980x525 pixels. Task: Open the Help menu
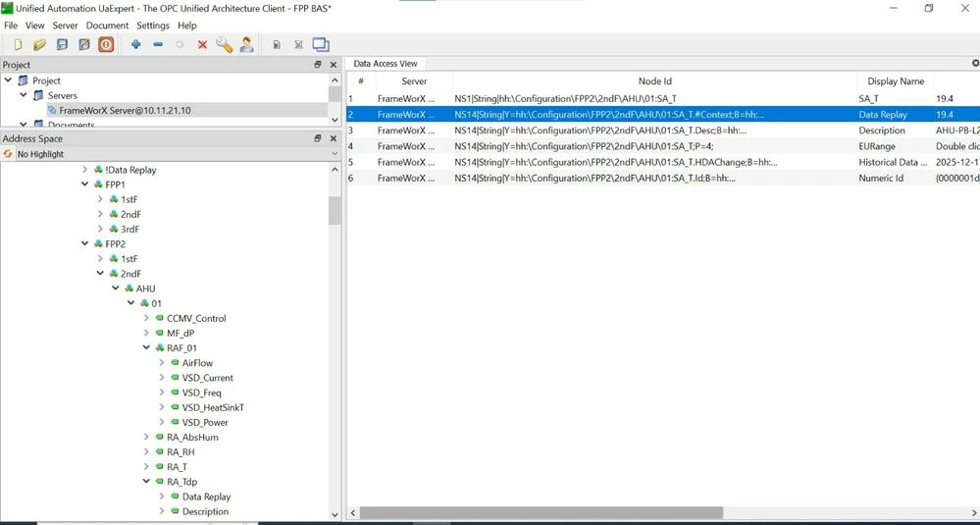pyautogui.click(x=186, y=26)
